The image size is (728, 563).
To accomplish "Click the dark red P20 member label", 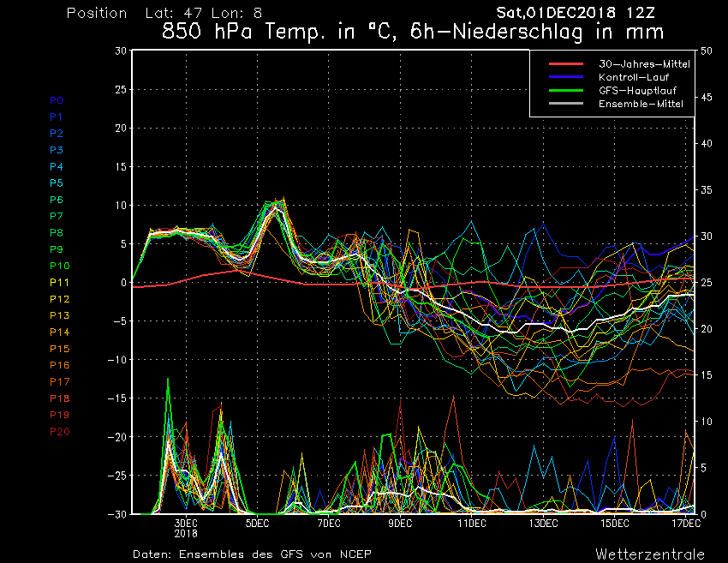I will (60, 432).
